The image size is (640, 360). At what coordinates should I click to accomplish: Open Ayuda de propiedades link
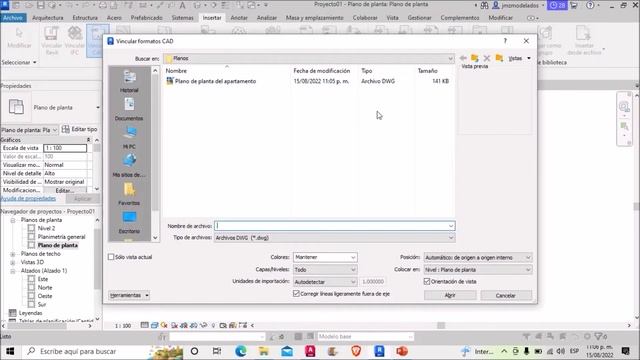tap(28, 198)
